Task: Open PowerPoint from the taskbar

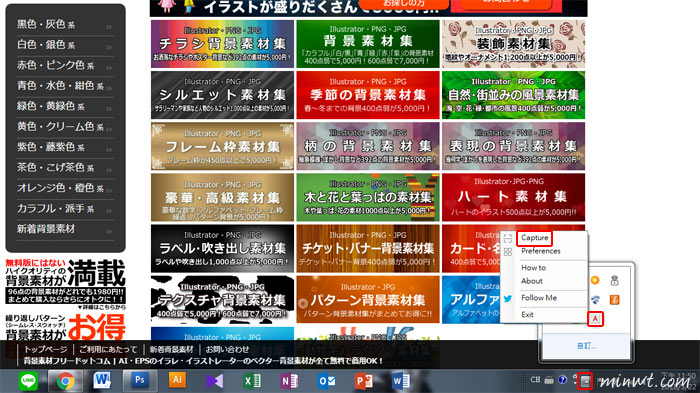Action: click(363, 381)
